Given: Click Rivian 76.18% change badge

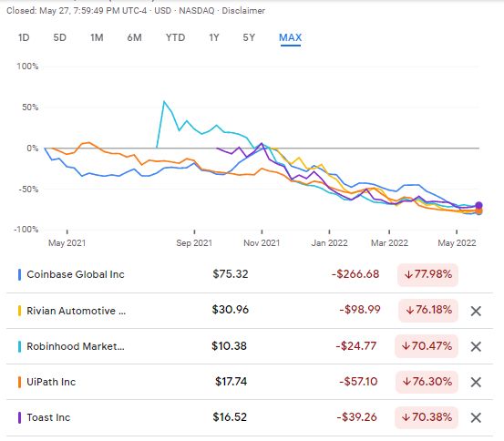Looking at the screenshot, I should tap(428, 311).
